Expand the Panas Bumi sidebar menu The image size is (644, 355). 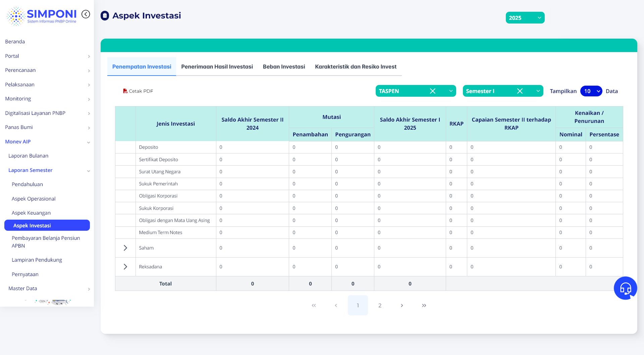coord(47,127)
